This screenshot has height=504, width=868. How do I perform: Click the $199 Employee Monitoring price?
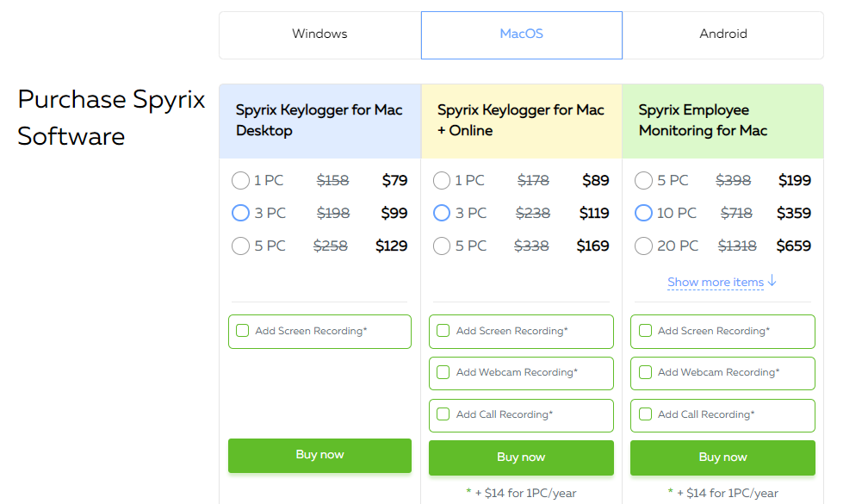point(794,181)
